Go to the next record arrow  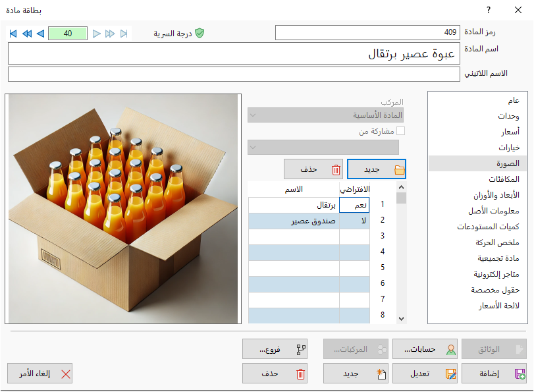coord(97,34)
